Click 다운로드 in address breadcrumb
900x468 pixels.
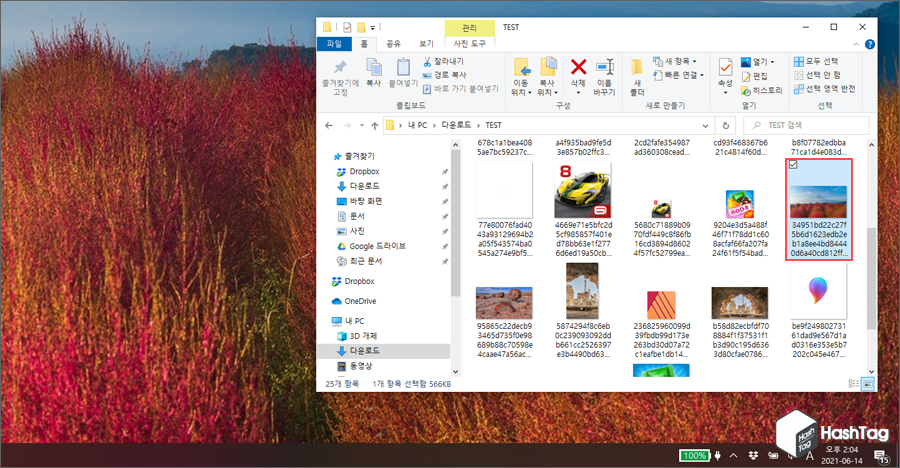(x=456, y=125)
